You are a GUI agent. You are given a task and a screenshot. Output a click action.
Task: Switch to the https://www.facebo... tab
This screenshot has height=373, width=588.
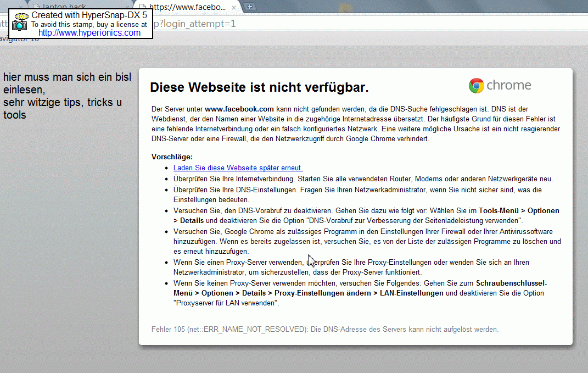188,7
